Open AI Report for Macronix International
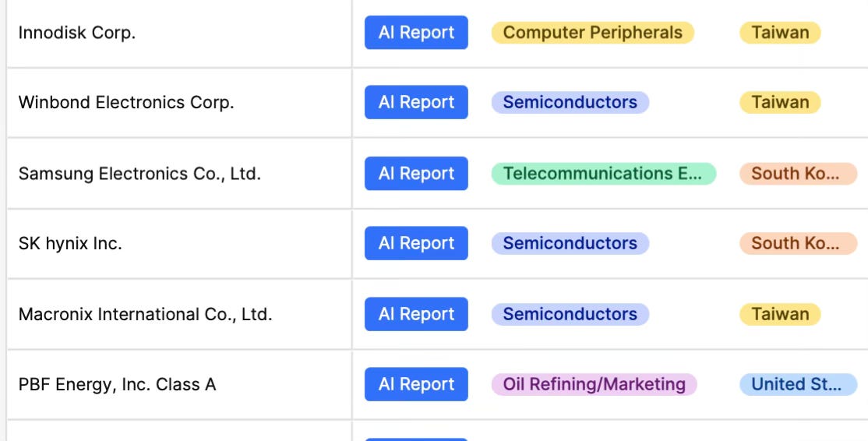 (416, 314)
